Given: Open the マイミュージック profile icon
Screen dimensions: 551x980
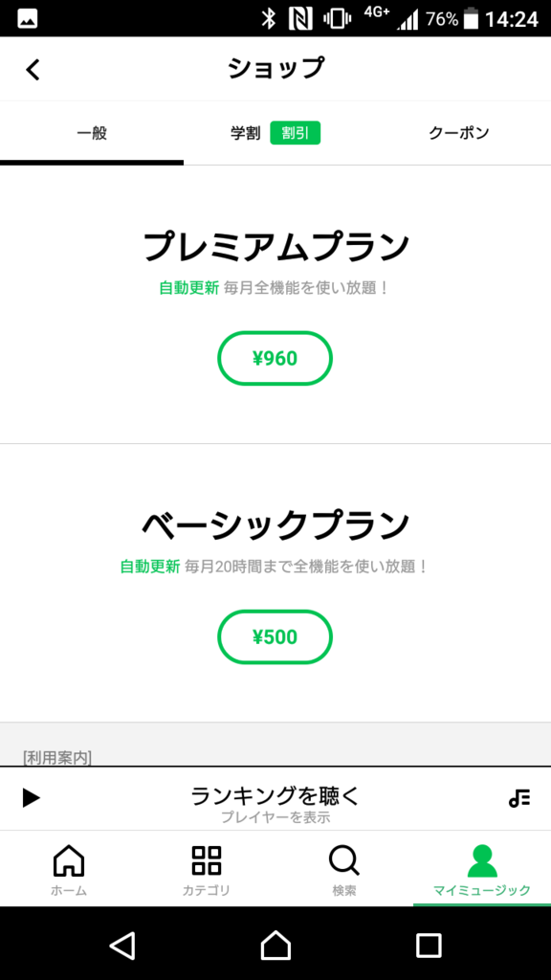Looking at the screenshot, I should tap(482, 860).
